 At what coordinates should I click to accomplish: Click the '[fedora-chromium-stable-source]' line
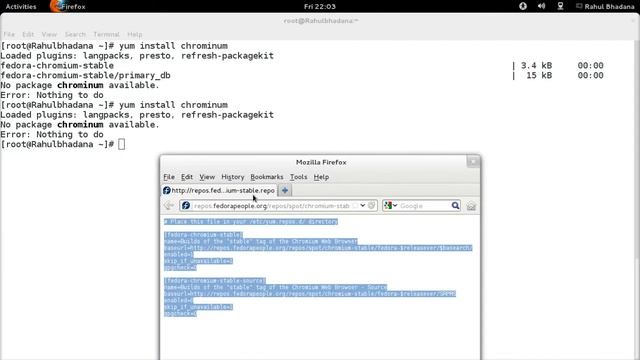[215, 280]
